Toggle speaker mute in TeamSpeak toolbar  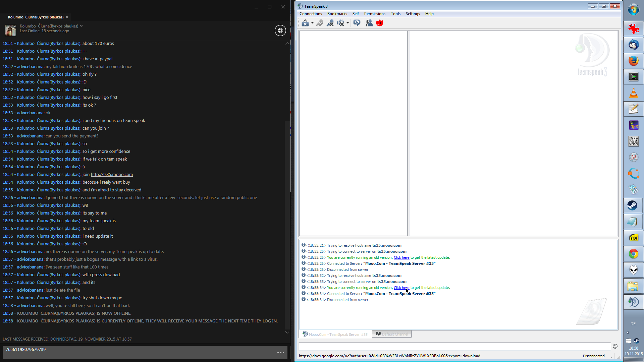pos(340,23)
